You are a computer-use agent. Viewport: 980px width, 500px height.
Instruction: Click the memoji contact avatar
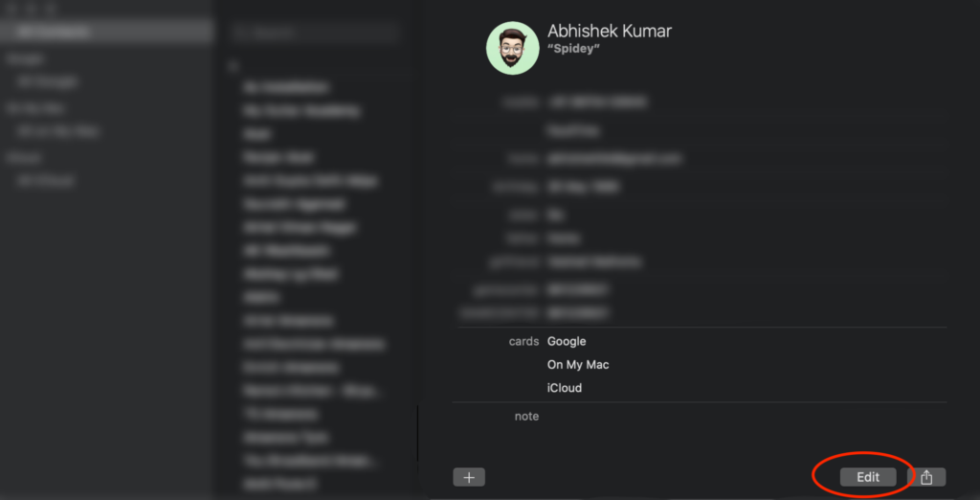coord(513,48)
